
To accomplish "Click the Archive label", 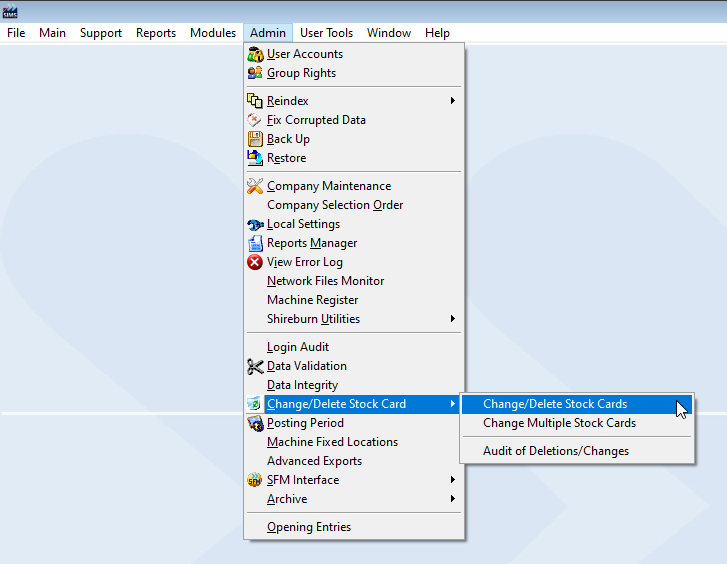I will pyautogui.click(x=287, y=499).
